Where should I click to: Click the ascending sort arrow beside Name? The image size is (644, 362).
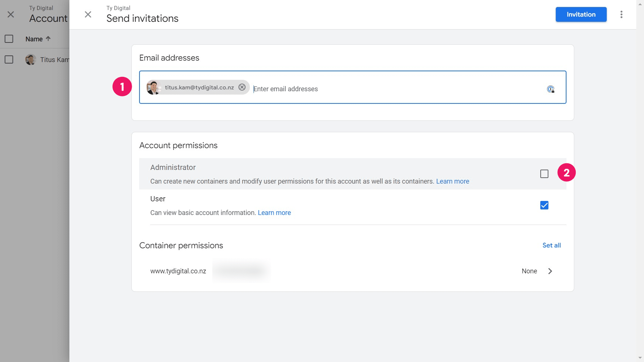(x=48, y=38)
